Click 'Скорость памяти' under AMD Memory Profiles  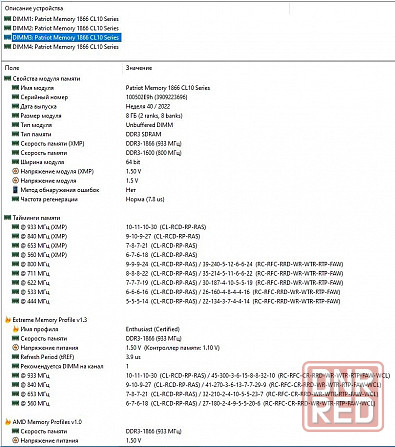pyautogui.click(x=44, y=431)
